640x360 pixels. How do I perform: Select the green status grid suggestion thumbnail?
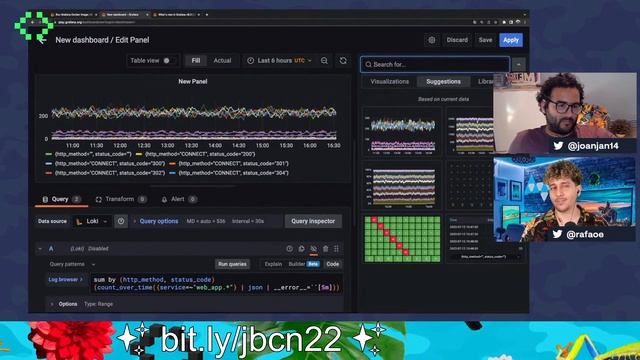[402, 239]
